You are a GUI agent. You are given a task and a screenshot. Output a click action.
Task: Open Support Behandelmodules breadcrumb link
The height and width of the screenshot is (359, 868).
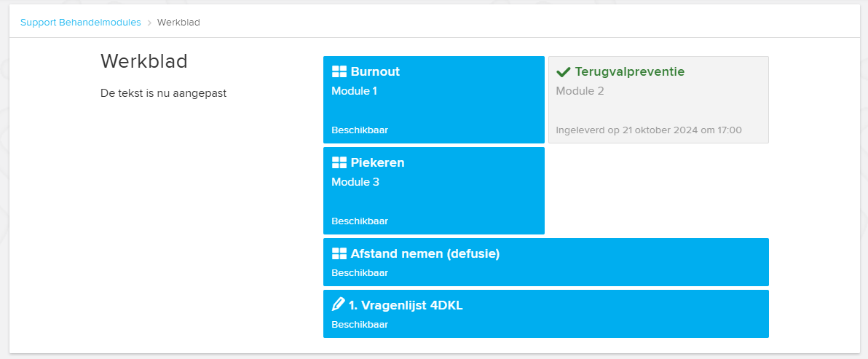click(x=81, y=23)
